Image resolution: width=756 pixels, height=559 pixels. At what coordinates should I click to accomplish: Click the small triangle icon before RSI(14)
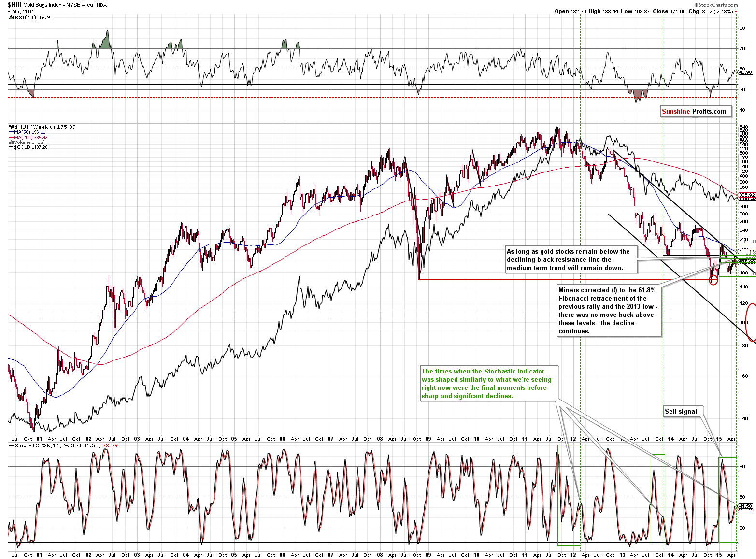(x=11, y=17)
